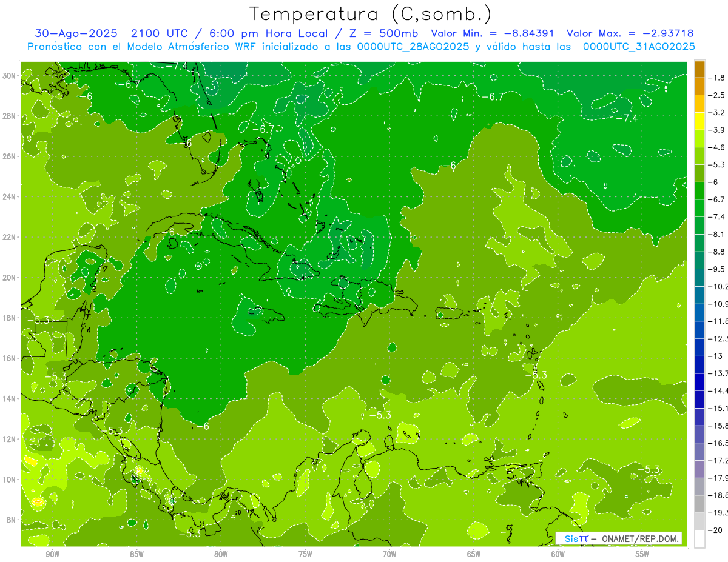Click the "-13" color scale label
Viewport: 728px width, 562px height.
pos(715,356)
